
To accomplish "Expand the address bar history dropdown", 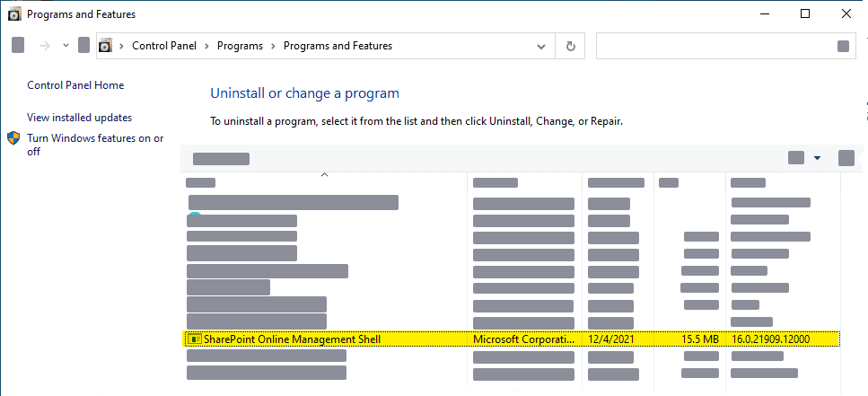I will click(541, 47).
